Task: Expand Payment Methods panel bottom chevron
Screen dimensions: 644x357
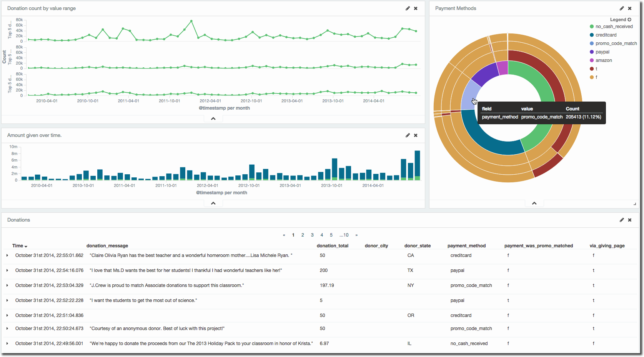Action: pos(534,203)
